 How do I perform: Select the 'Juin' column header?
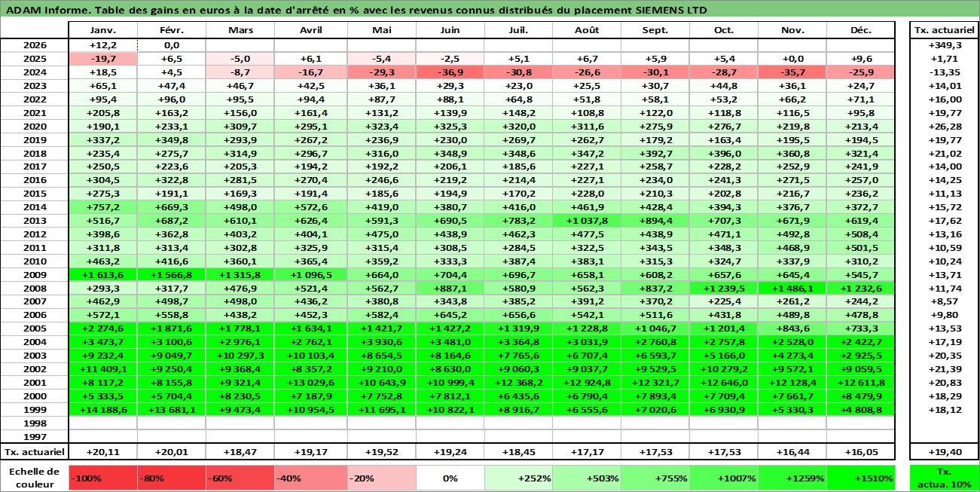coord(450,30)
